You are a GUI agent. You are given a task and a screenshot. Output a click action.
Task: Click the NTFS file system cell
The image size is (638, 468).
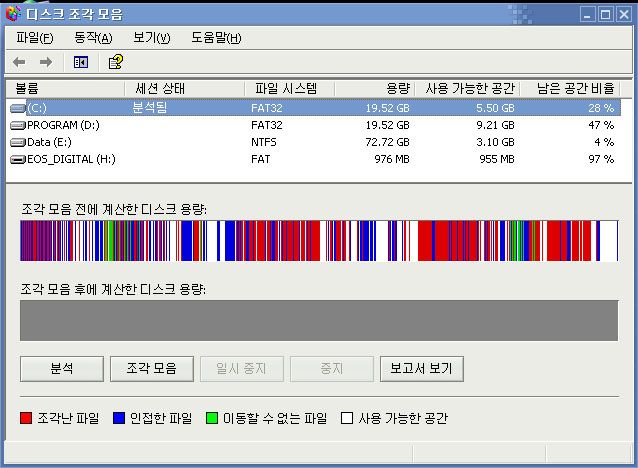[x=264, y=142]
